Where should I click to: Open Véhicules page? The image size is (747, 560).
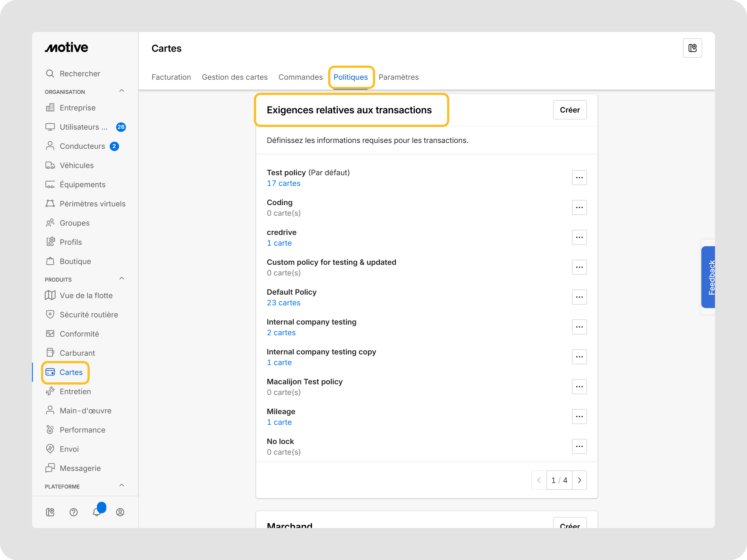[x=69, y=165]
